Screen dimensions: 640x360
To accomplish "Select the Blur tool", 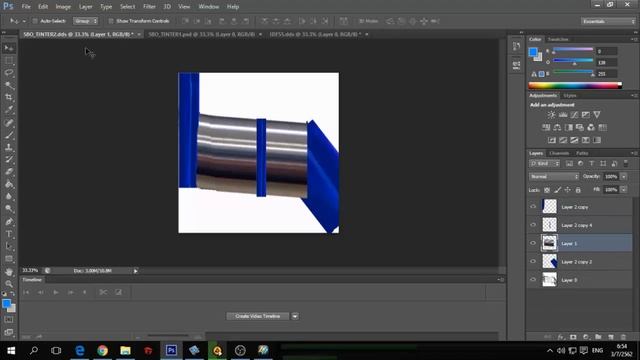I will (9, 196).
